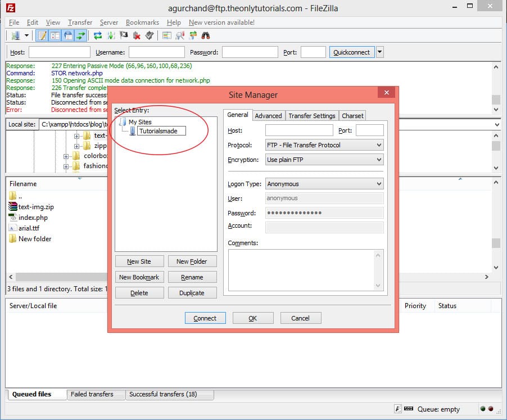507x420 pixels.
Task: Click the binoculars file search icon
Action: click(206, 35)
